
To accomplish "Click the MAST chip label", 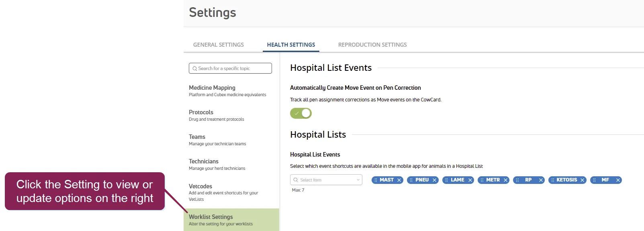I will pos(387,180).
